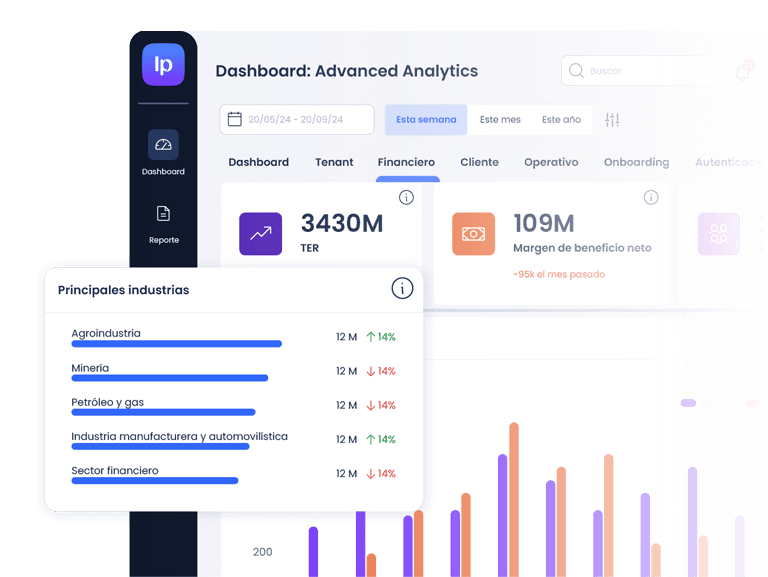768x577 pixels.
Task: Switch to the Onboarding tab
Action: (x=636, y=162)
